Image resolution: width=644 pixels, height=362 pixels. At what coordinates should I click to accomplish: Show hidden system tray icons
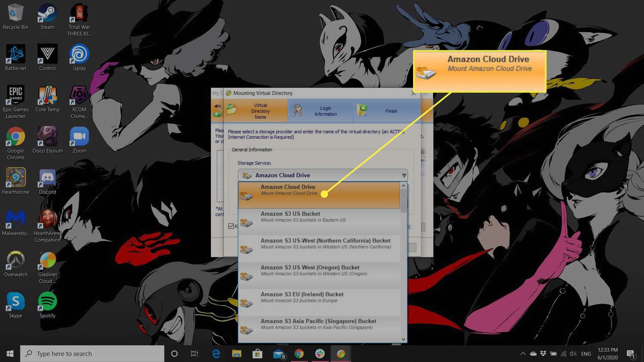(523, 354)
